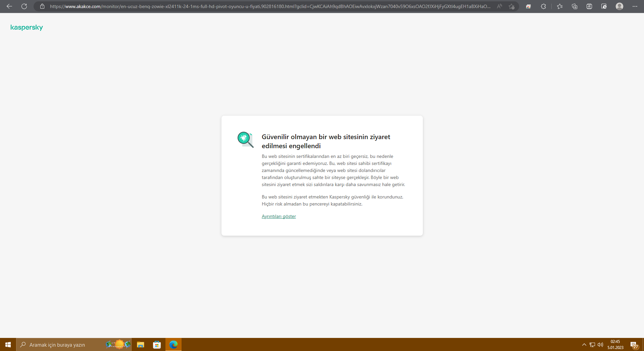Click the magnifier bug warning icon

246,139
